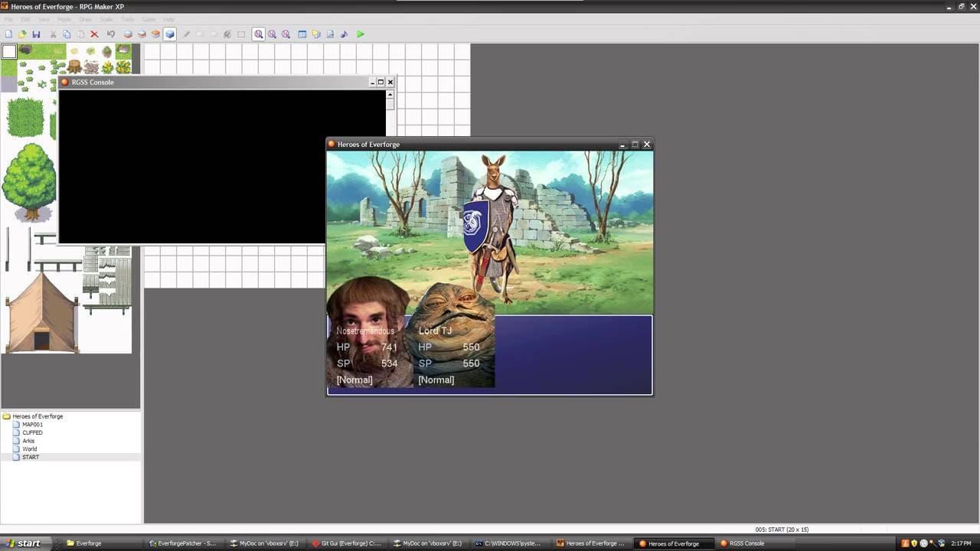Open the Tools menu

128,19
